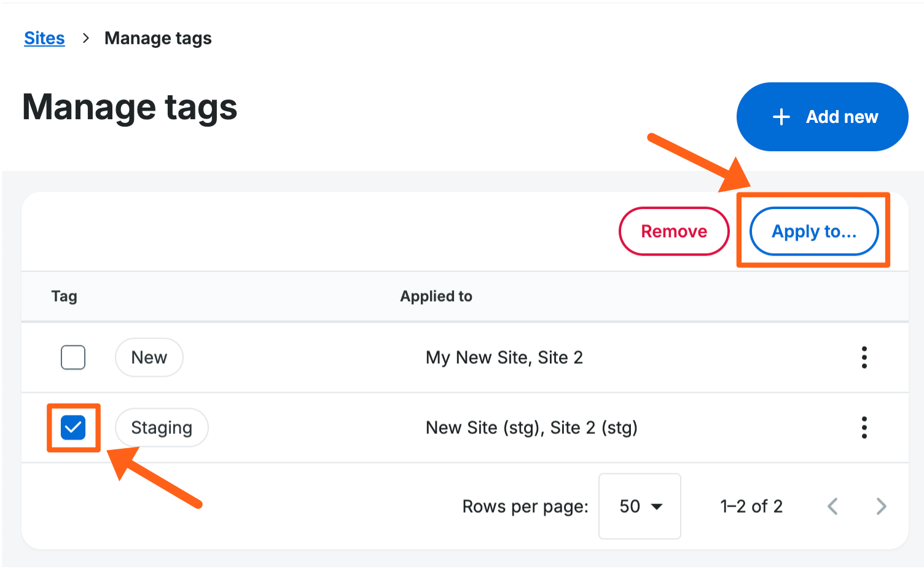Click the dropdown arrow next to 50

coord(657,506)
